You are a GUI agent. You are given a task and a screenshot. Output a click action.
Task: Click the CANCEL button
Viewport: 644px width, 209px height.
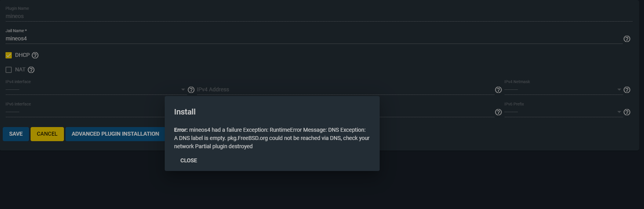click(47, 134)
